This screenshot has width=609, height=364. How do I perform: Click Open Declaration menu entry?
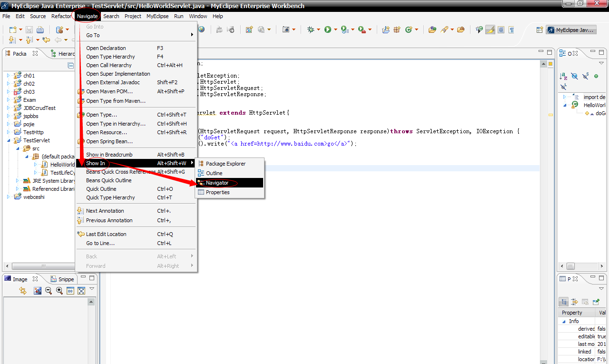coord(137,48)
